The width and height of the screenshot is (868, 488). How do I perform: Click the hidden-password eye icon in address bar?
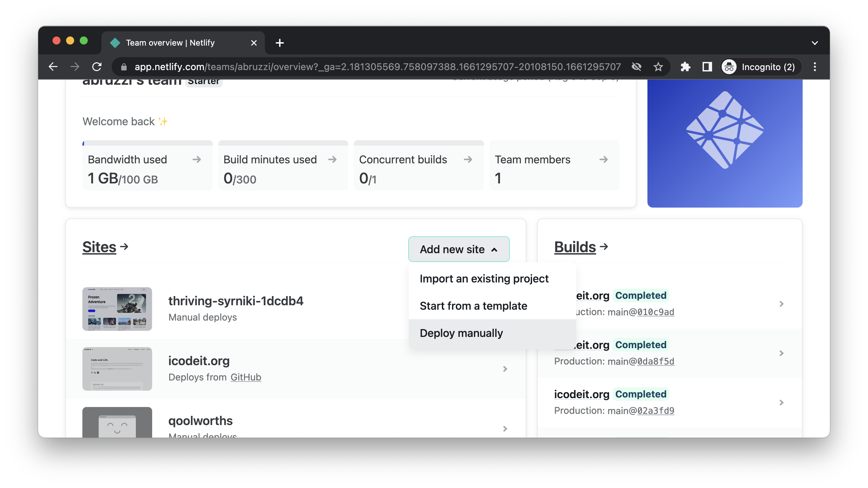(636, 67)
